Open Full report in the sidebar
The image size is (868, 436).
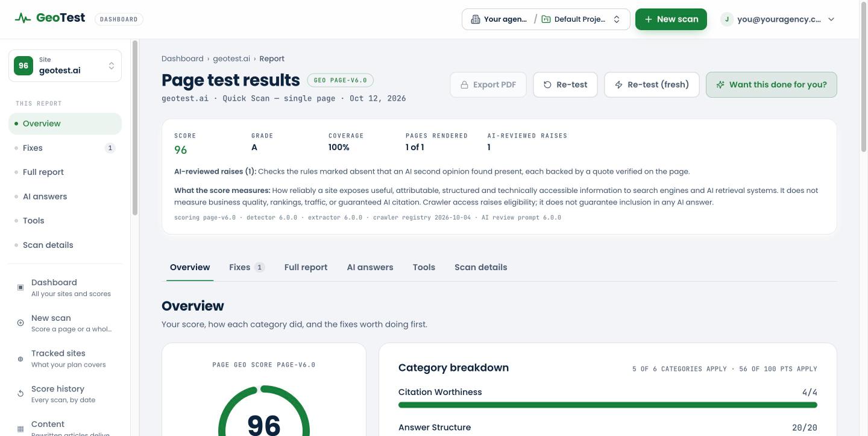65,172
